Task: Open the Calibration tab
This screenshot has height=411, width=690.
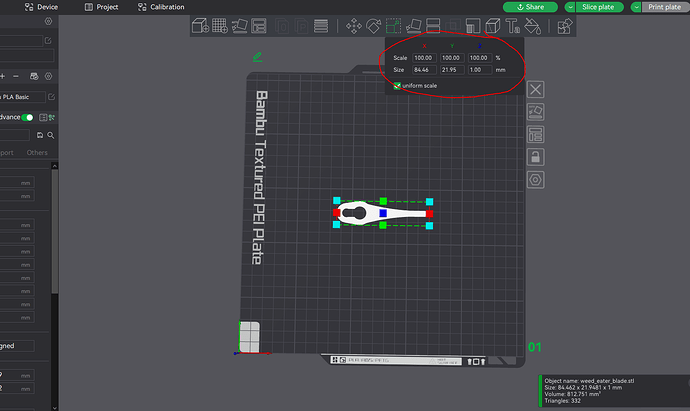Action: pyautogui.click(x=180, y=6)
